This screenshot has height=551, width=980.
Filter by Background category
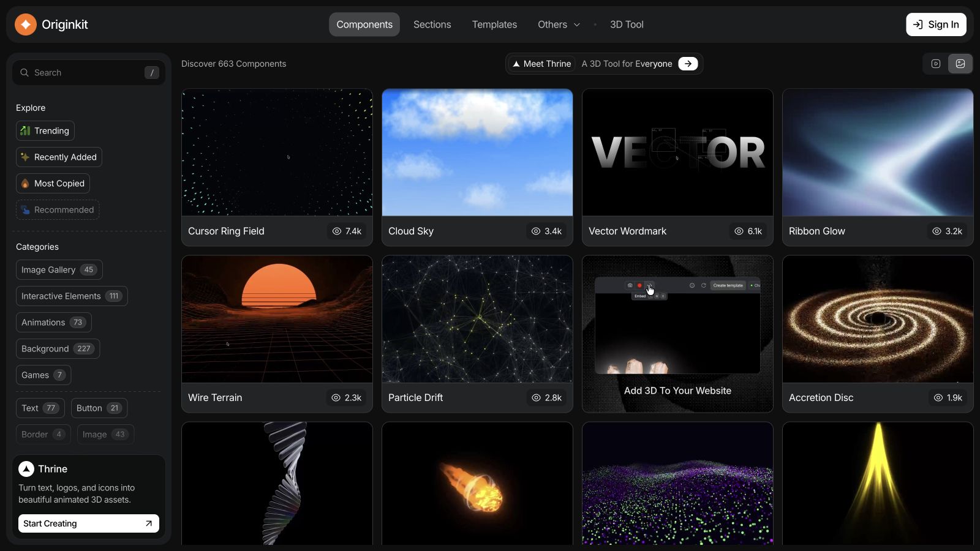58,348
